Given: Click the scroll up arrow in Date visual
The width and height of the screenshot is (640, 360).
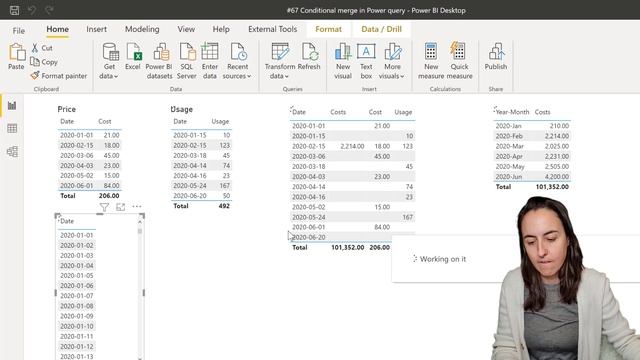Looking at the screenshot, I should coord(140,222).
